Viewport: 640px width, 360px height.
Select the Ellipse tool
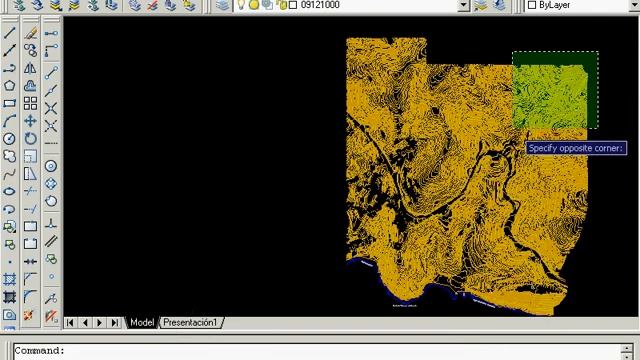(x=9, y=191)
